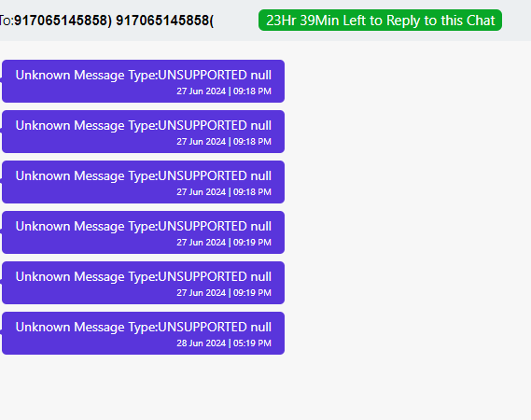The width and height of the screenshot is (531, 420).
Task: Click the 28 Jun 2024 | 05:19 PM timestamp
Action: 224,343
